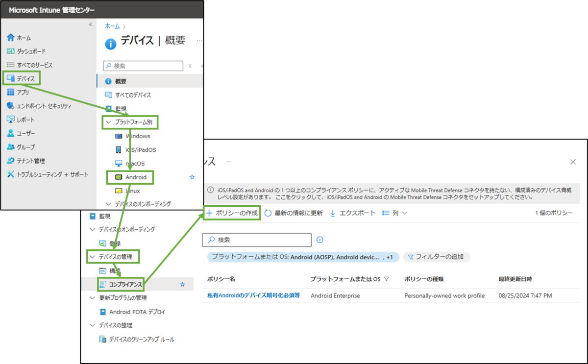Open 監視 under the device overview menu
Screen dimensions: 588x364
click(x=116, y=109)
